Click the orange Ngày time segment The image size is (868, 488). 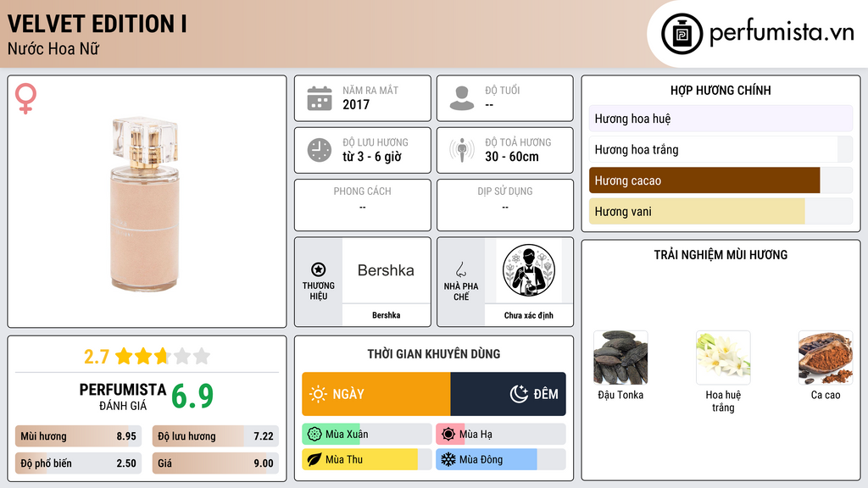coord(376,394)
